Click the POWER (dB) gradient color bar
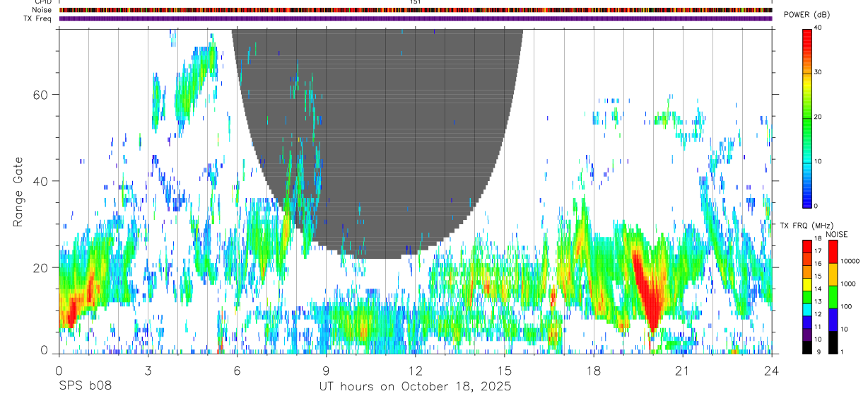Screen dimensions: 868x401 coord(807,117)
